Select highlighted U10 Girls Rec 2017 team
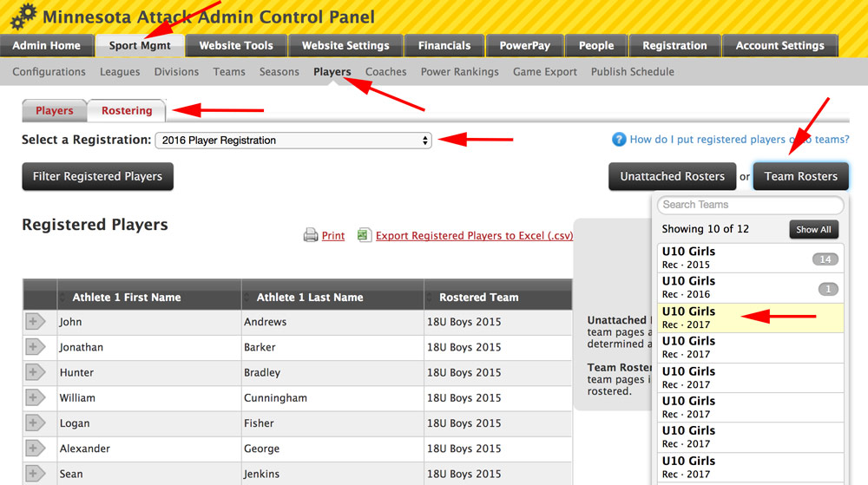This screenshot has height=485, width=868. pyautogui.click(x=751, y=318)
